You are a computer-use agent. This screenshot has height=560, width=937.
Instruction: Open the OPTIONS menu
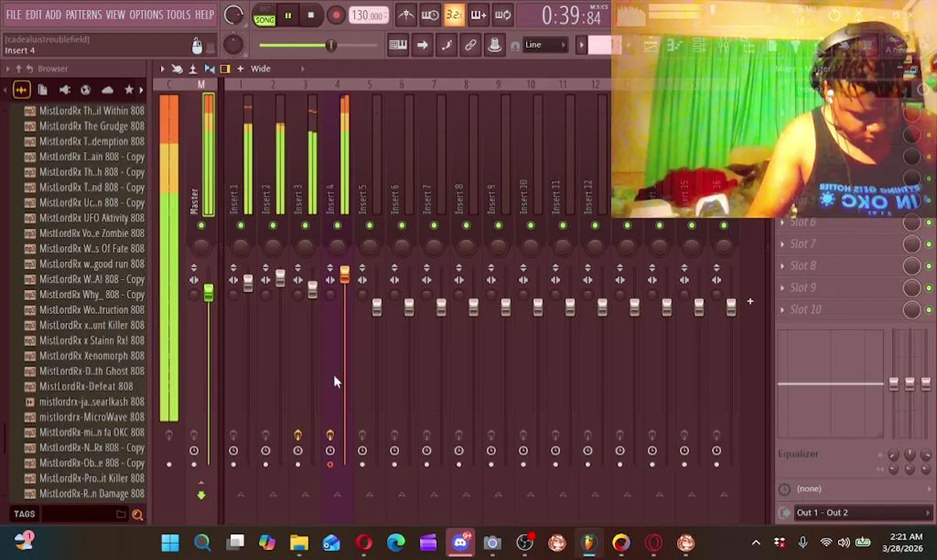(146, 15)
